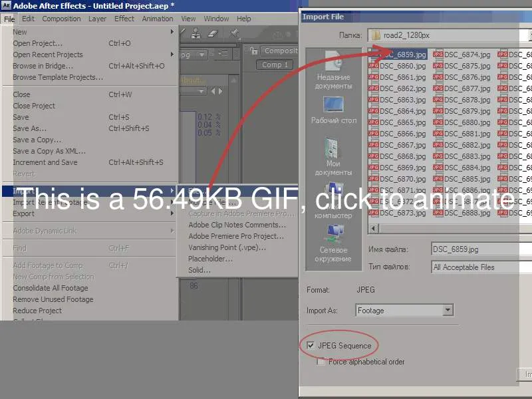Select file DSC_6874.jpg
Screen dimensions: 532x399
[x=462, y=55]
